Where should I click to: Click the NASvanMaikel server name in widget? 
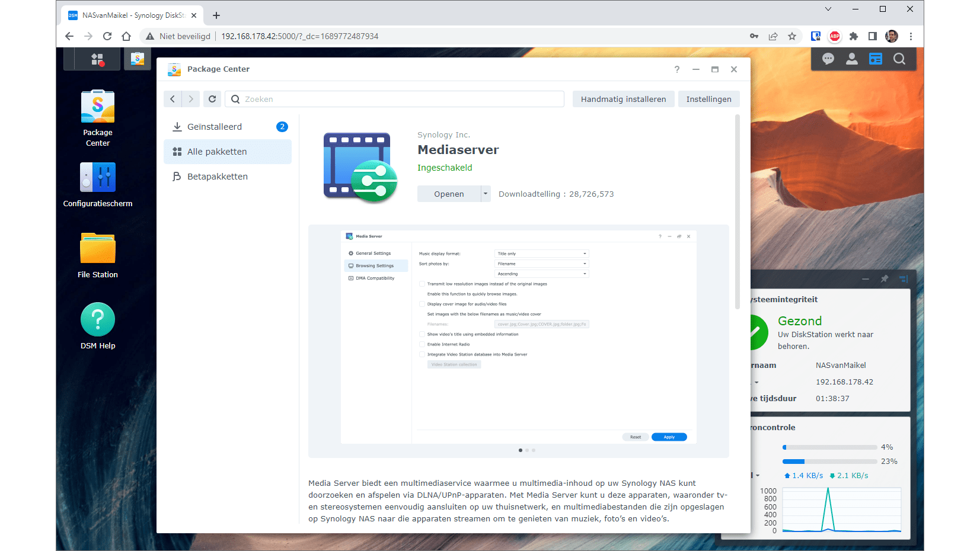tap(841, 366)
